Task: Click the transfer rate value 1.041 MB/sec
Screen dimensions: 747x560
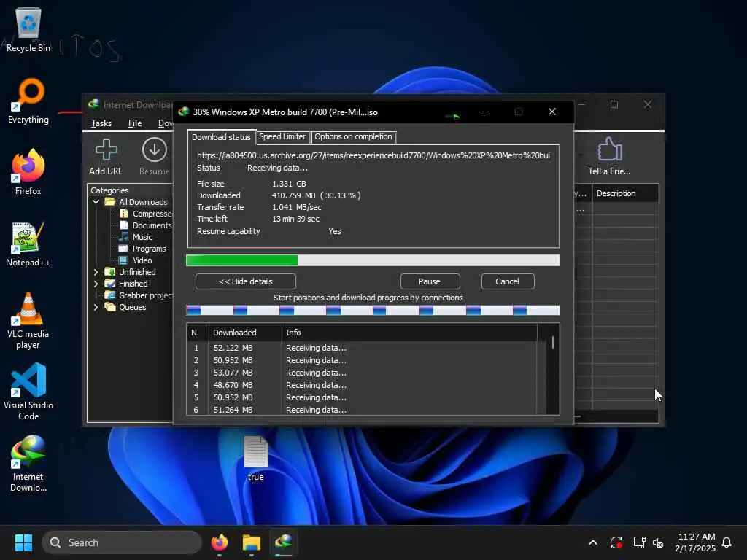Action: click(x=297, y=207)
